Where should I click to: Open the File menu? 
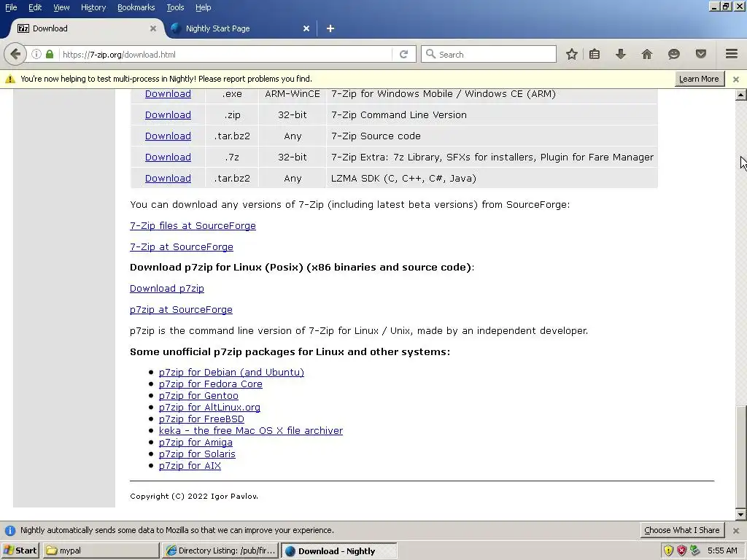tap(11, 7)
